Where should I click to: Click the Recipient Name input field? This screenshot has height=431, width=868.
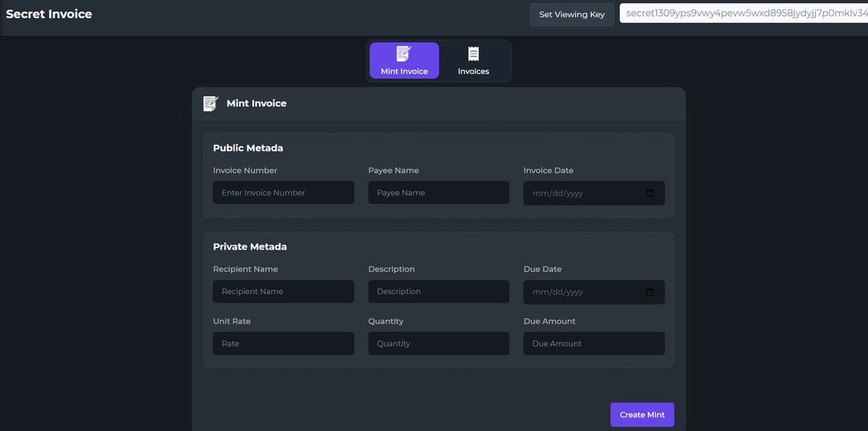(283, 291)
